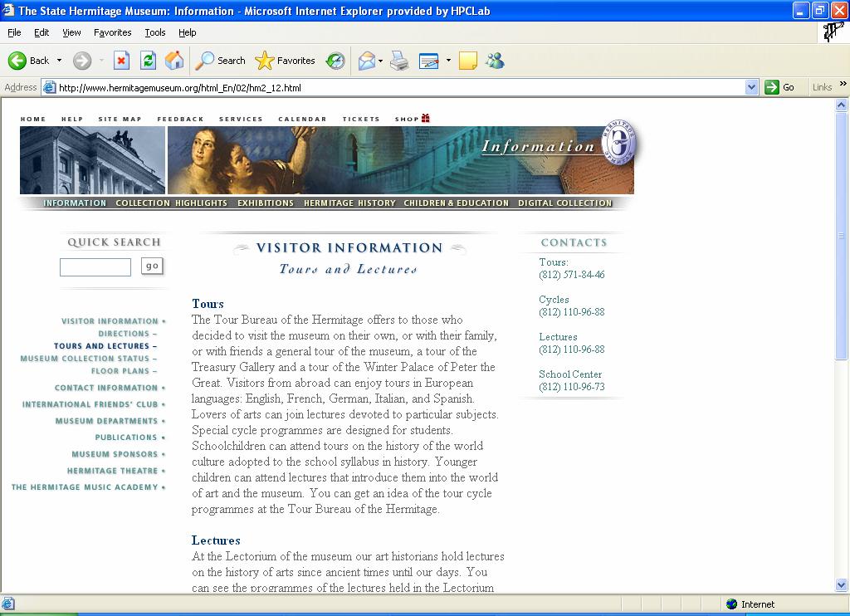The height and width of the screenshot is (616, 850).
Task: Stop page loading with red X icon
Action: click(x=121, y=61)
